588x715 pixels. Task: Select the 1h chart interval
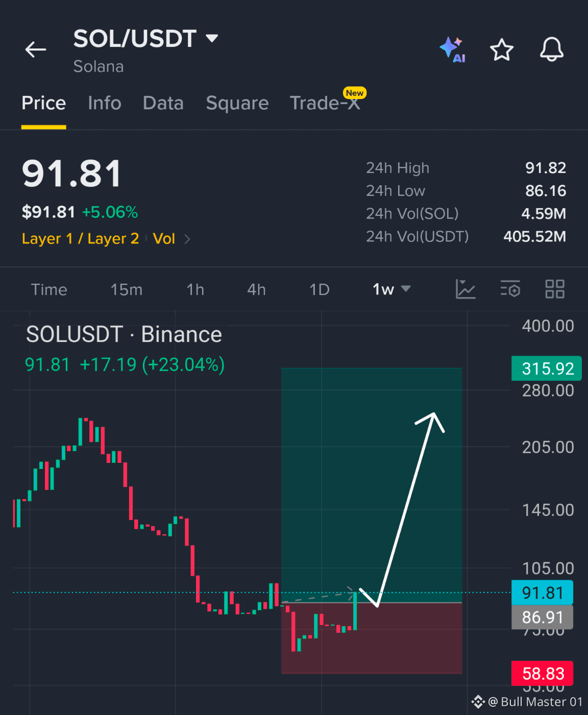click(195, 289)
